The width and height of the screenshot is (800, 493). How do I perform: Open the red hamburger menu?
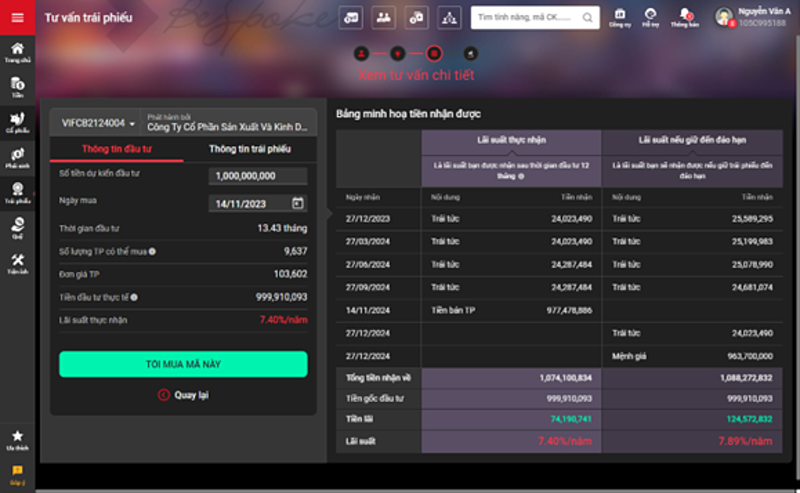pos(16,17)
